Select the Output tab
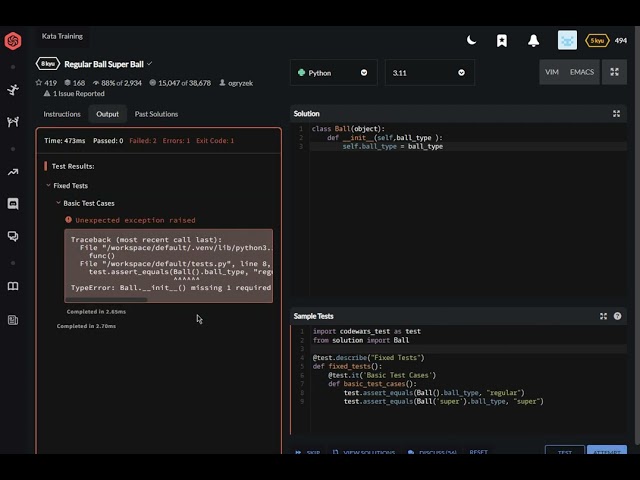 [107, 114]
